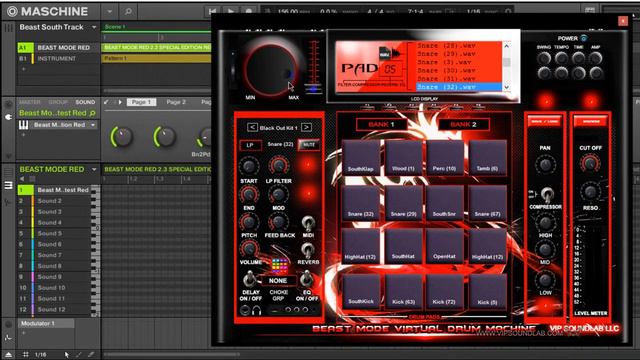Screen dimensions: 640x360
Task: Trigger the SouthSnr drum pad
Action: (444, 202)
